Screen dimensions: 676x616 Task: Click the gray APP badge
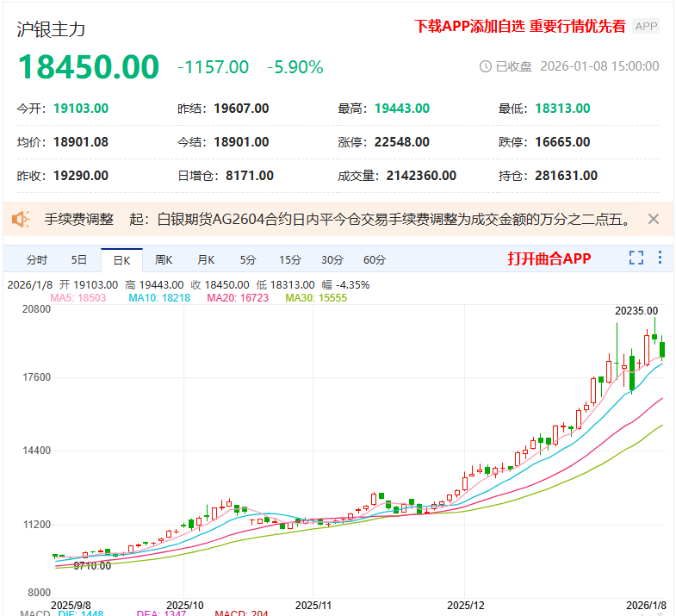tap(646, 27)
